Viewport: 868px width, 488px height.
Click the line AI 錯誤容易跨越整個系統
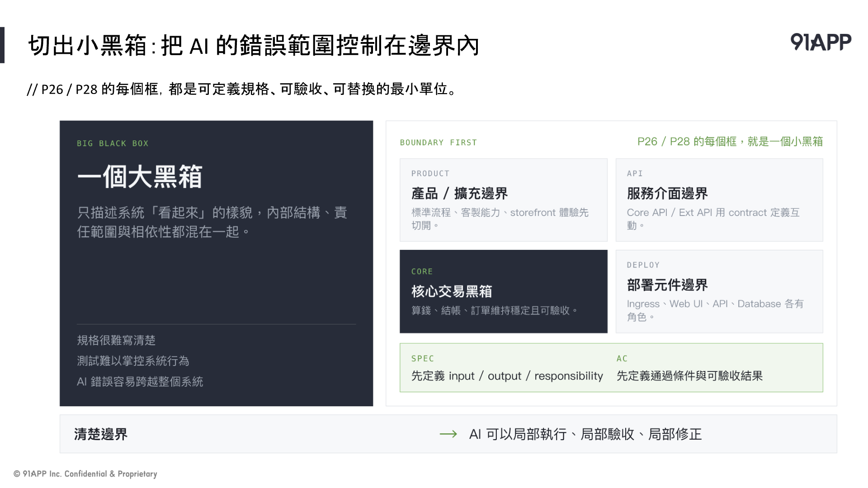[140, 382]
